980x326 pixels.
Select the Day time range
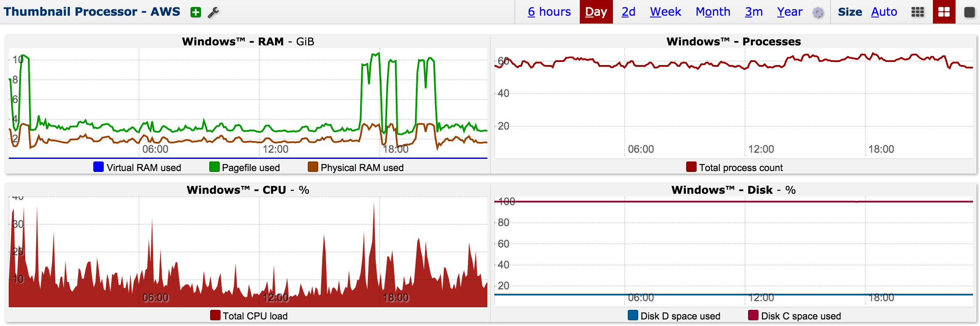click(596, 12)
